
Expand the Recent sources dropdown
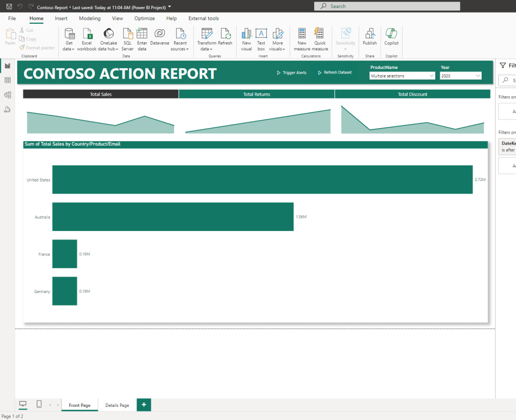180,49
